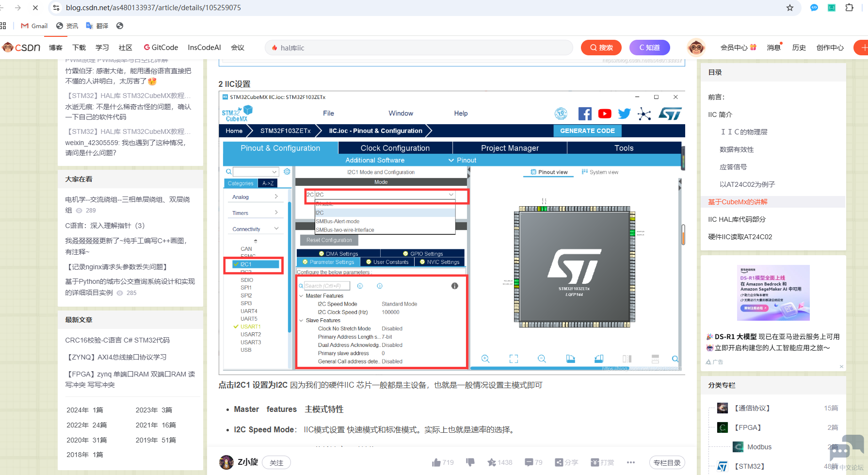Jump to 数据有效性 section
Viewport: 868px width, 475px height.
737,149
